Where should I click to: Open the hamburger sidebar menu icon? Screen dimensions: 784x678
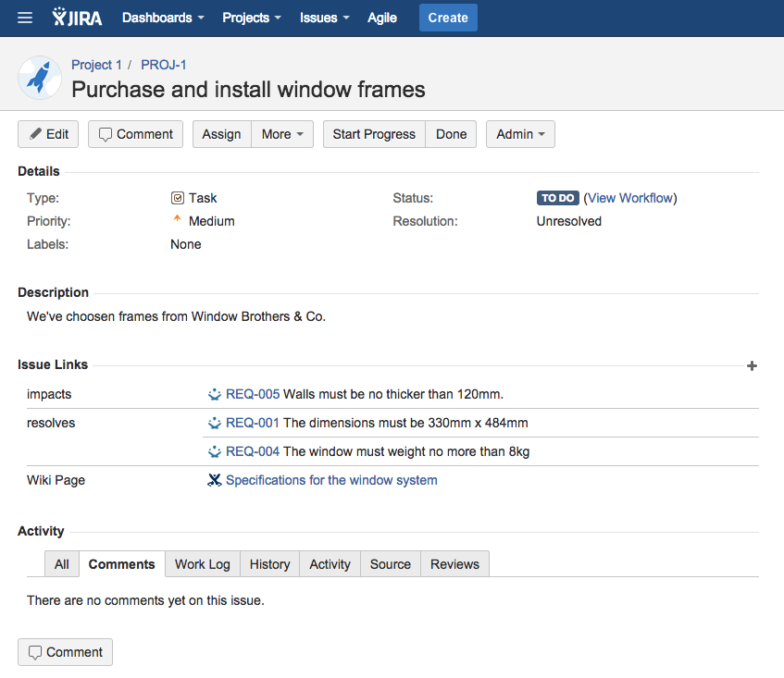(x=25, y=18)
